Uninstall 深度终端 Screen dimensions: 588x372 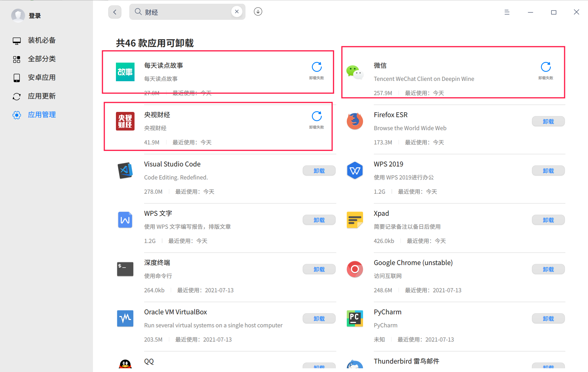[319, 269]
